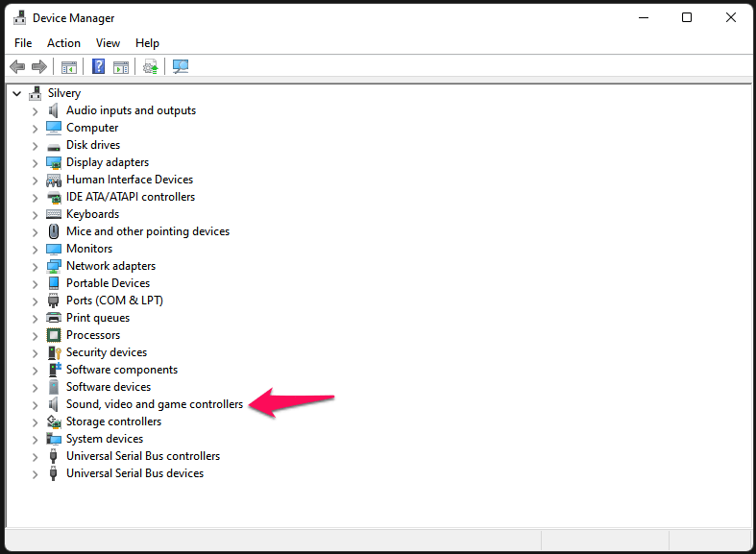
Task: Click the speaker icon beside Audio inputs and outputs
Action: [54, 110]
